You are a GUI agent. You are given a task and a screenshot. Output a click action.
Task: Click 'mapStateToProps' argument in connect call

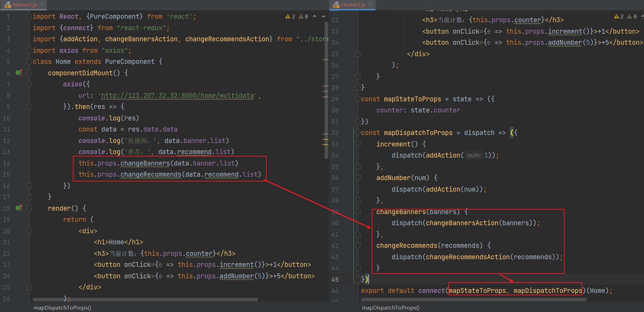pyautogui.click(x=477, y=290)
